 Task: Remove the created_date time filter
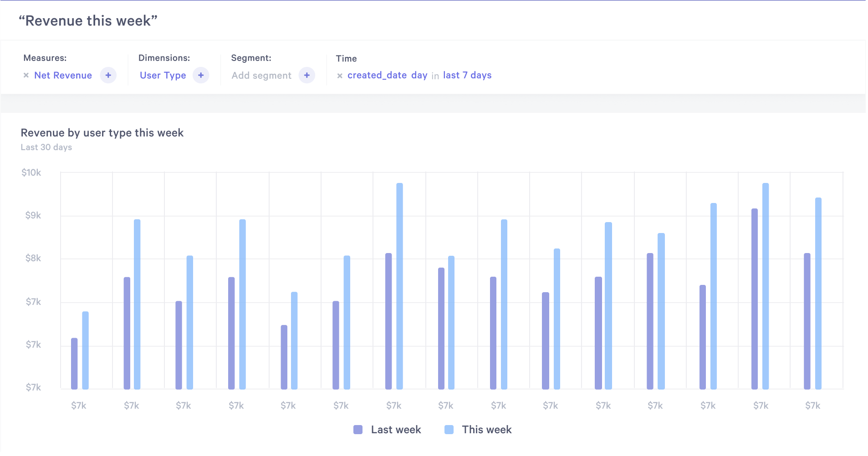pyautogui.click(x=340, y=76)
